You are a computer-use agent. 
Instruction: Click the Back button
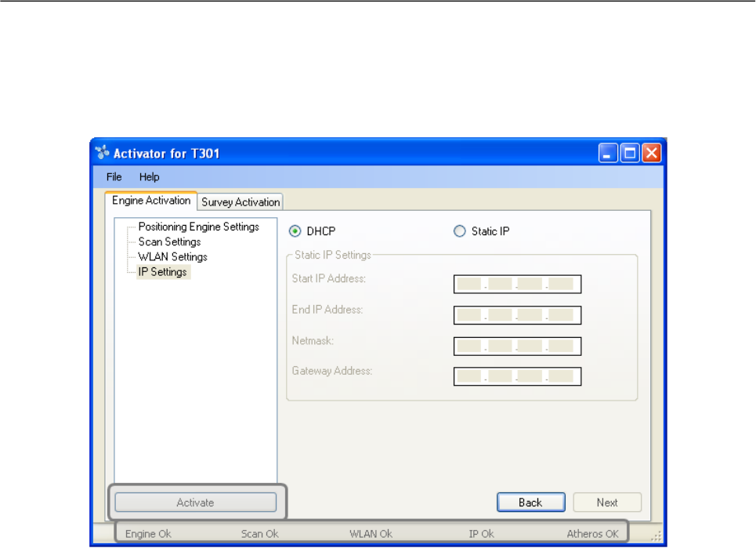tap(531, 503)
